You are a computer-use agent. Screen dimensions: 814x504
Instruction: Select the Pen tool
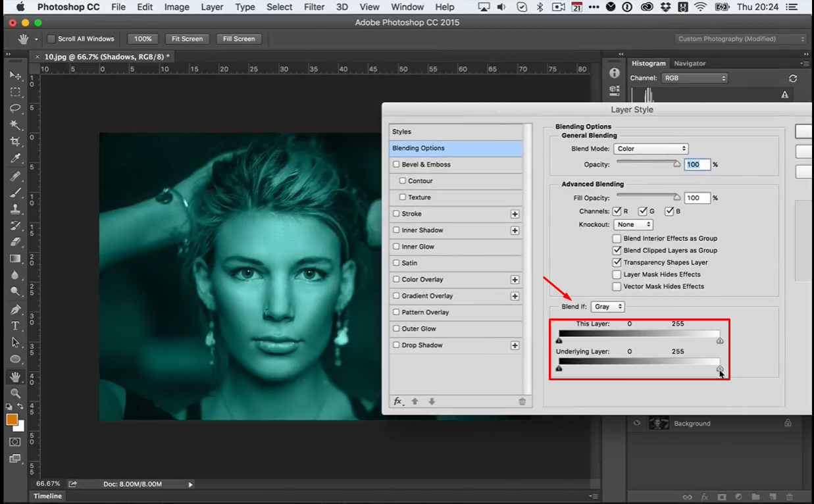pyautogui.click(x=15, y=309)
